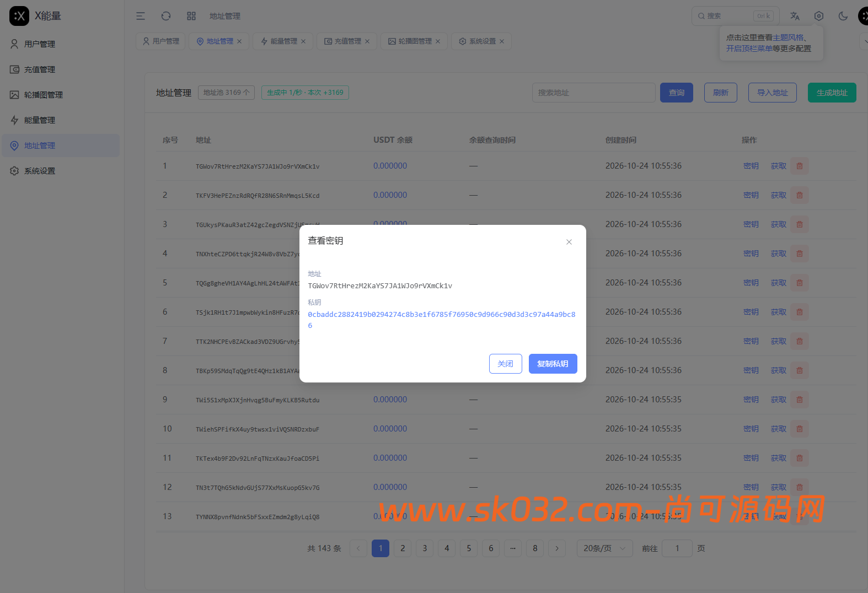This screenshot has width=868, height=593.
Task: Click the 主题风格 link in tooltip
Action: pyautogui.click(x=788, y=37)
